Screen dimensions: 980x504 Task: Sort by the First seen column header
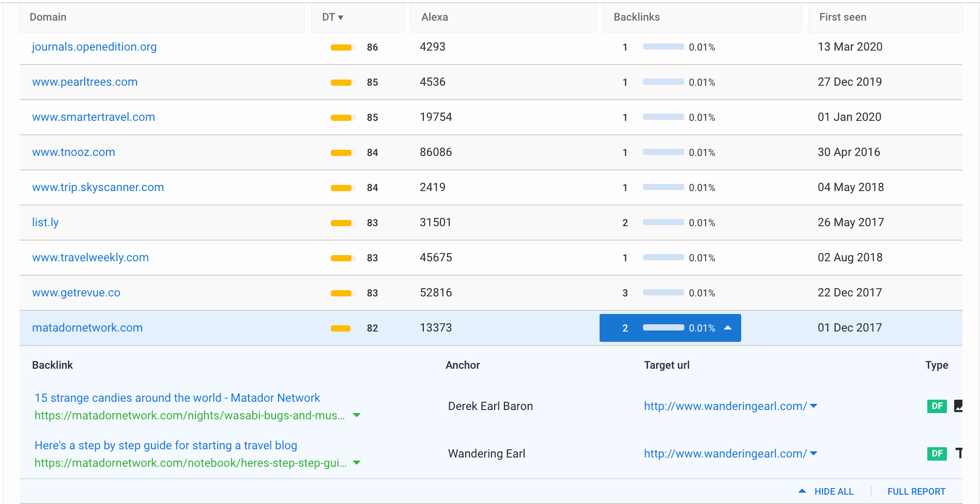(x=885, y=18)
